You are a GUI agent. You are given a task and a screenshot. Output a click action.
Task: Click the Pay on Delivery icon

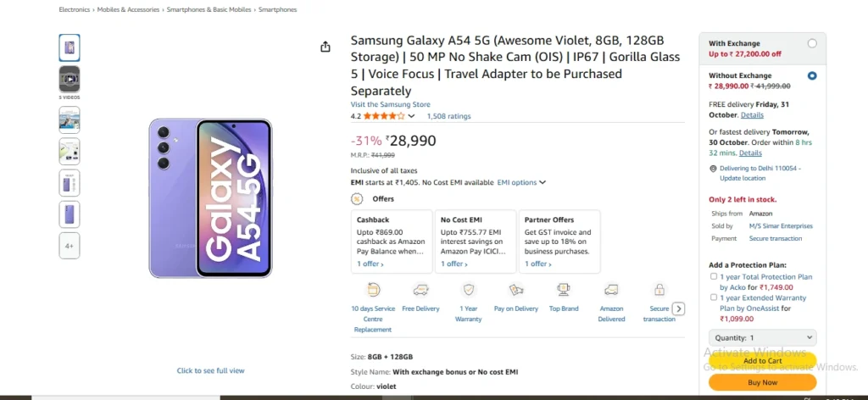(x=516, y=290)
